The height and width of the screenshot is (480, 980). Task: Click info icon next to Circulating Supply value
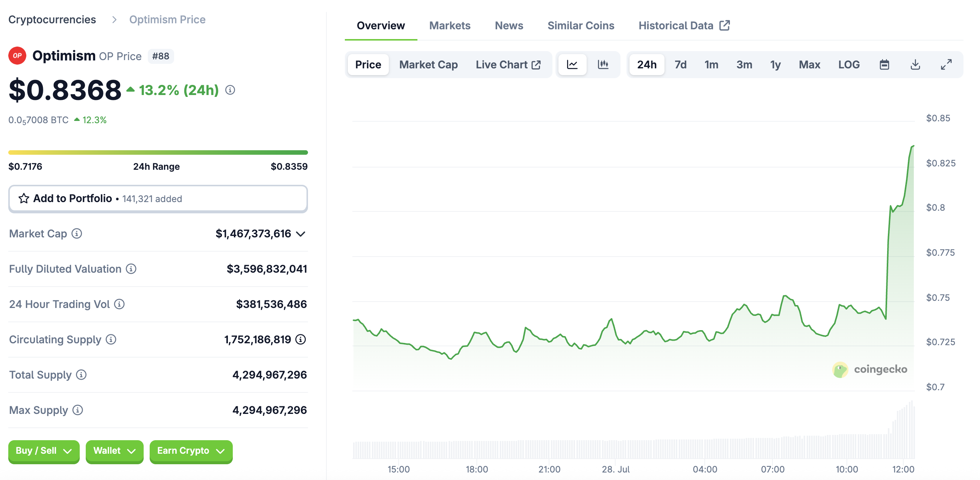point(300,340)
